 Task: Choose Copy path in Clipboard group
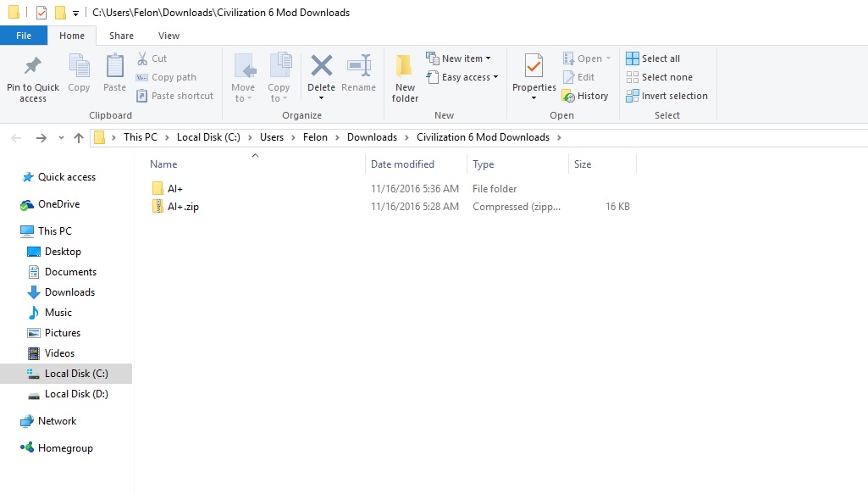(x=166, y=77)
